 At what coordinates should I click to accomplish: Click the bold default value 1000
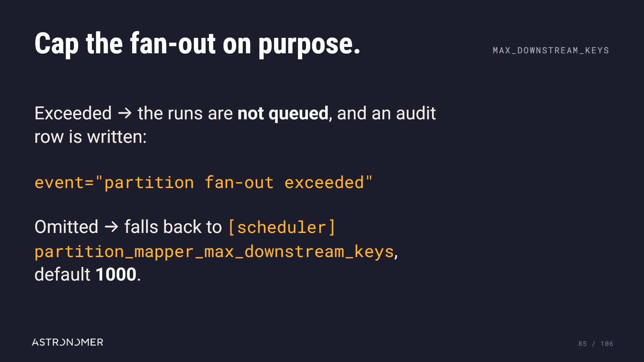[116, 275]
